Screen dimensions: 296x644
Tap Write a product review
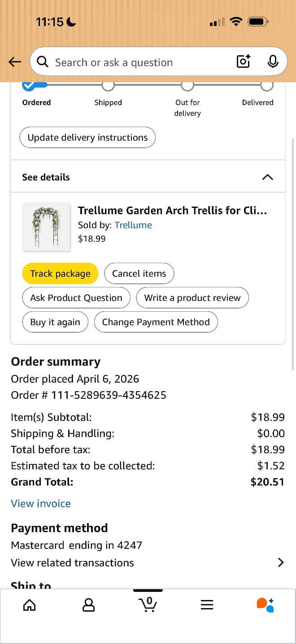(192, 298)
